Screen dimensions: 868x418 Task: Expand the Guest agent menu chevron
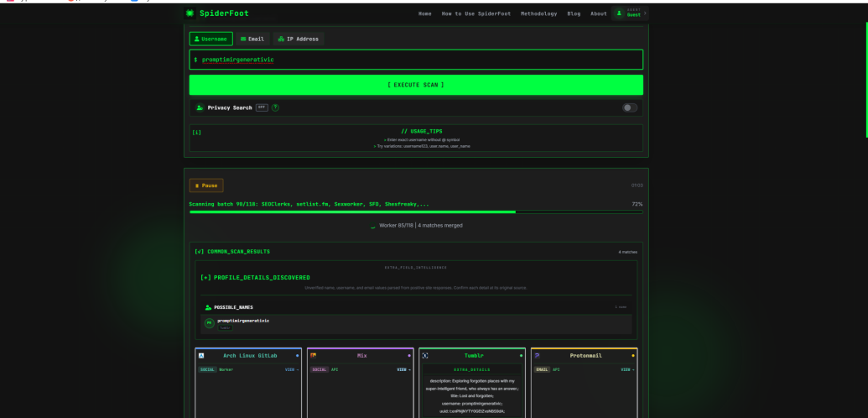tap(645, 13)
